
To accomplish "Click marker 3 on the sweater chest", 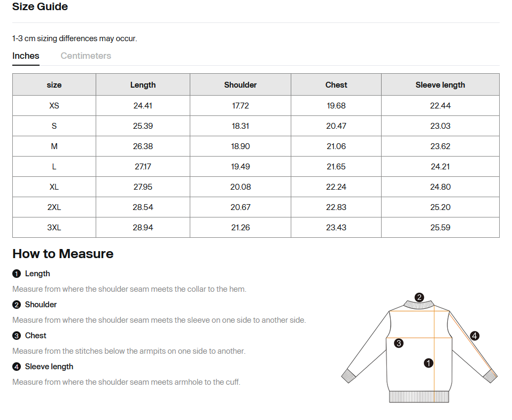I will point(399,343).
